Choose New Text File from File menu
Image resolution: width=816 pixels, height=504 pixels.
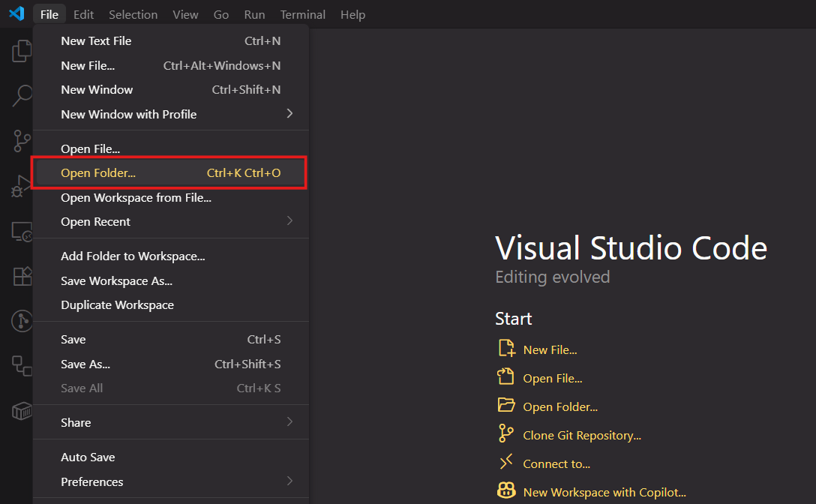(171, 40)
